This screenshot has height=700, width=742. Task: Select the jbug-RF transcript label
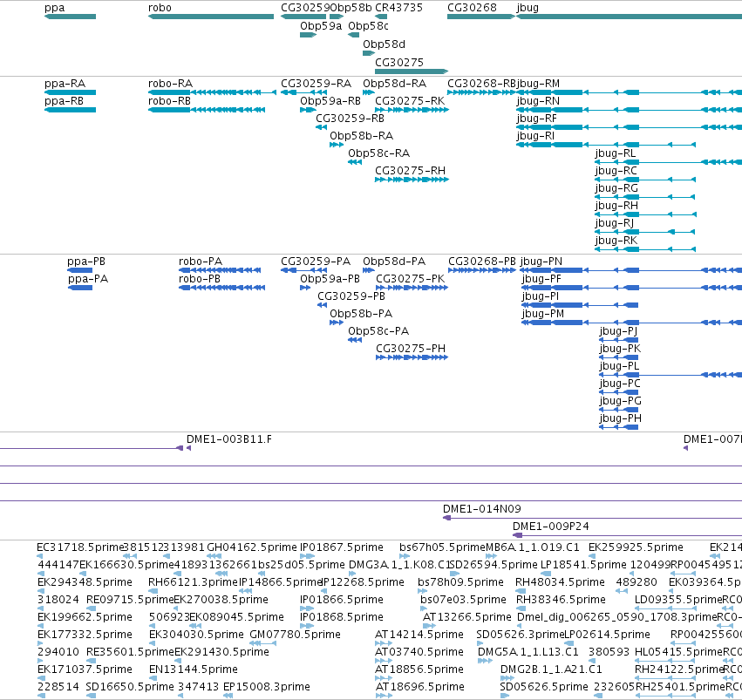coord(536,119)
